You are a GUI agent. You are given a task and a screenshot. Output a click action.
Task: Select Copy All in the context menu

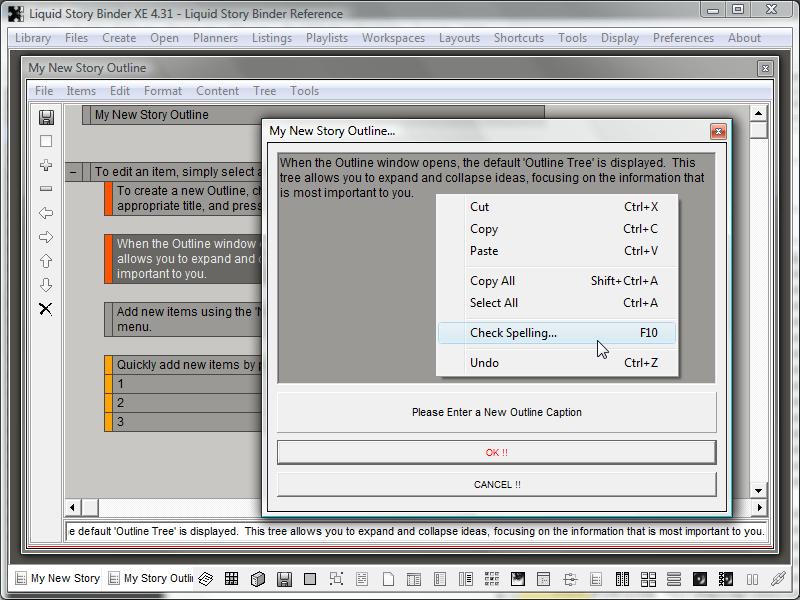click(492, 281)
